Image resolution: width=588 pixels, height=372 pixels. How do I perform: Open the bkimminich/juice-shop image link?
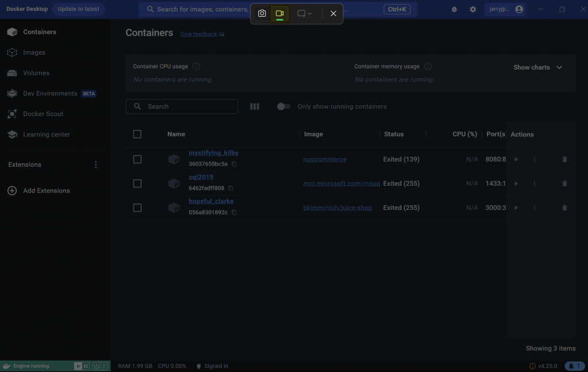point(338,208)
